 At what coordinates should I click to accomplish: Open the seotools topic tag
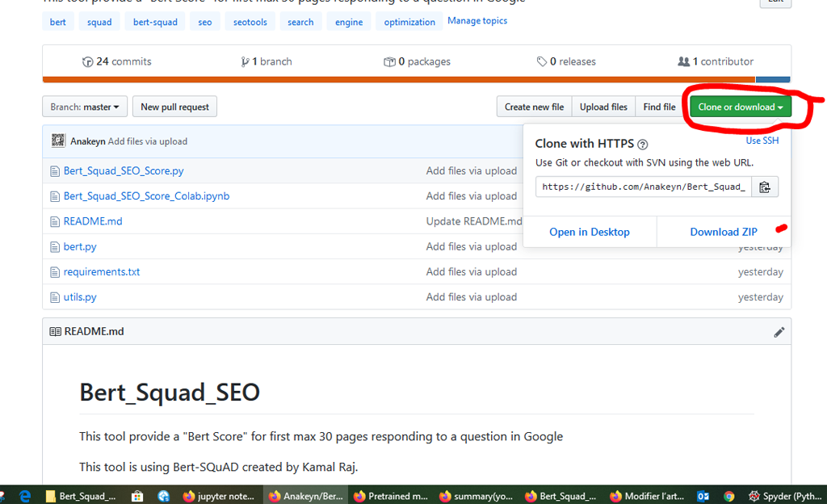[x=250, y=22]
